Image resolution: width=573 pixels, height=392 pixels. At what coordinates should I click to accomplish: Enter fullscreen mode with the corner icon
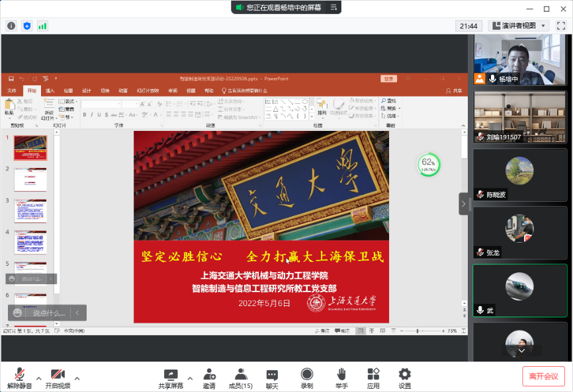561,26
